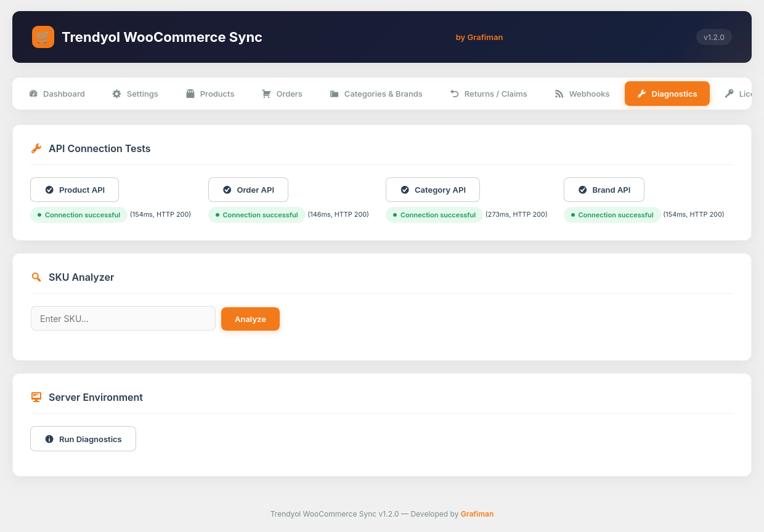Go to the Products tab
Viewport: 764px width, 532px height.
click(210, 94)
